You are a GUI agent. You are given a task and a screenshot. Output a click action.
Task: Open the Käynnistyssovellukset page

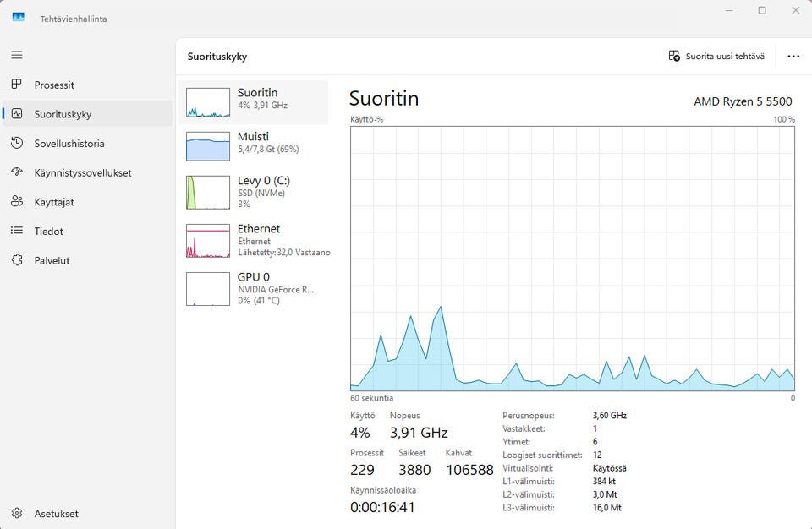[x=87, y=172]
